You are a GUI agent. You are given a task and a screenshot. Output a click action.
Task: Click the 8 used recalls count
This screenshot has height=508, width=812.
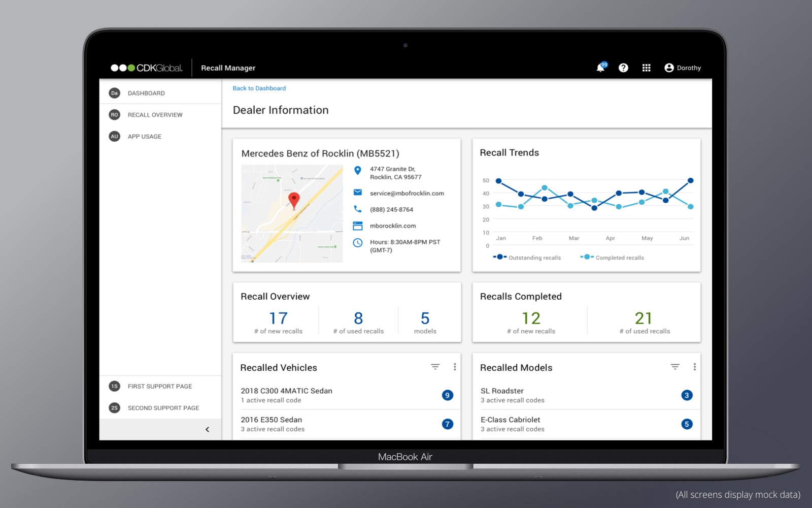click(x=358, y=319)
